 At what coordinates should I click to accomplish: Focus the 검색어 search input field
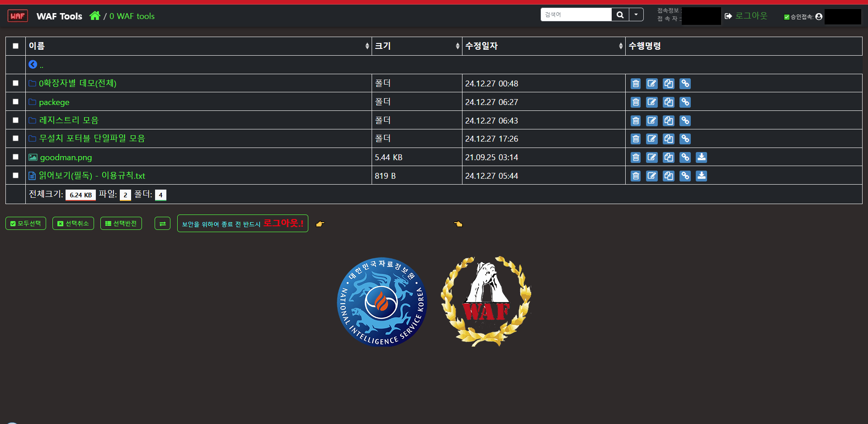[576, 14]
